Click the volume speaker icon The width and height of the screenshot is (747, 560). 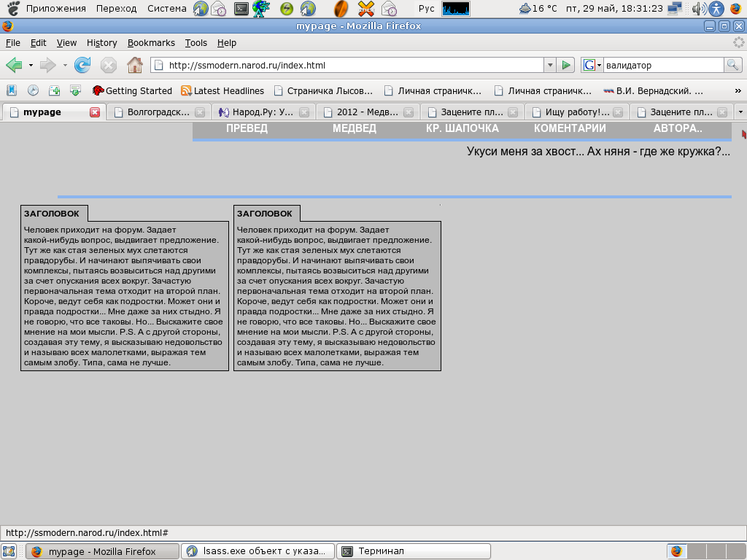click(698, 9)
